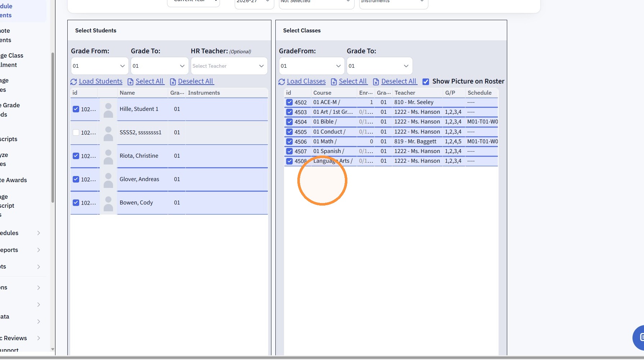This screenshot has width=644, height=360.
Task: Uncheck class 4503 Art checkbox
Action: (289, 112)
